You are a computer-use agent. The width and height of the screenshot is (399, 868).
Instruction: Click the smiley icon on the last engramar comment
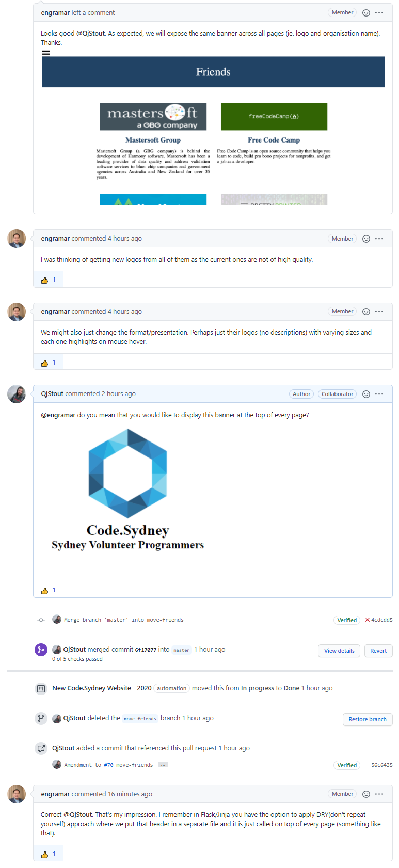click(366, 794)
